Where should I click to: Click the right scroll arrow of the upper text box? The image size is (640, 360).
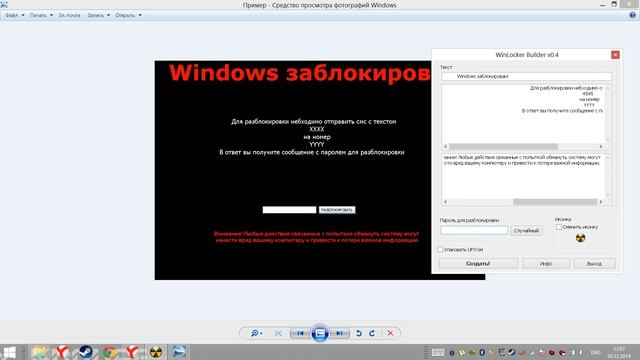(x=600, y=147)
